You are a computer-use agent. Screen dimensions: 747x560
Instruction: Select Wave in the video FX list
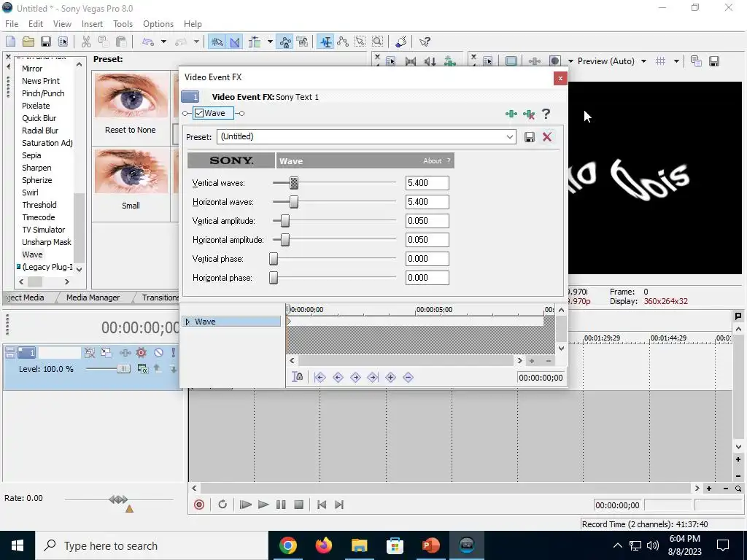click(x=32, y=254)
